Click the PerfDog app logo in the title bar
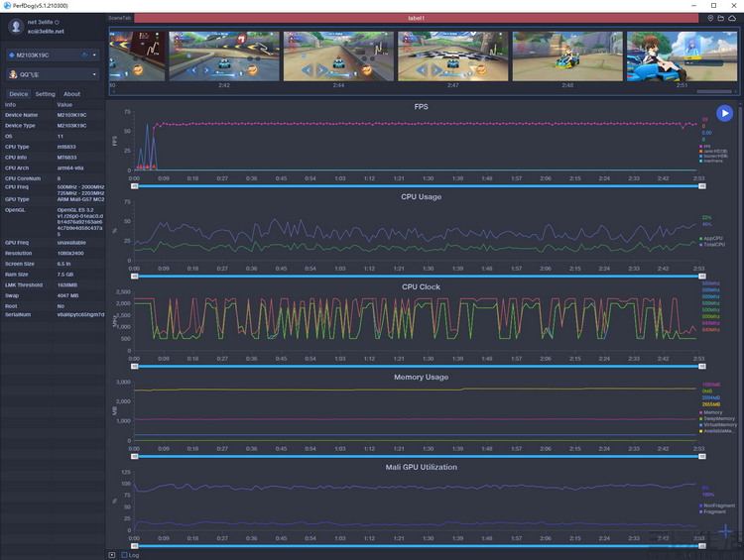The width and height of the screenshot is (744, 560). click(x=7, y=6)
